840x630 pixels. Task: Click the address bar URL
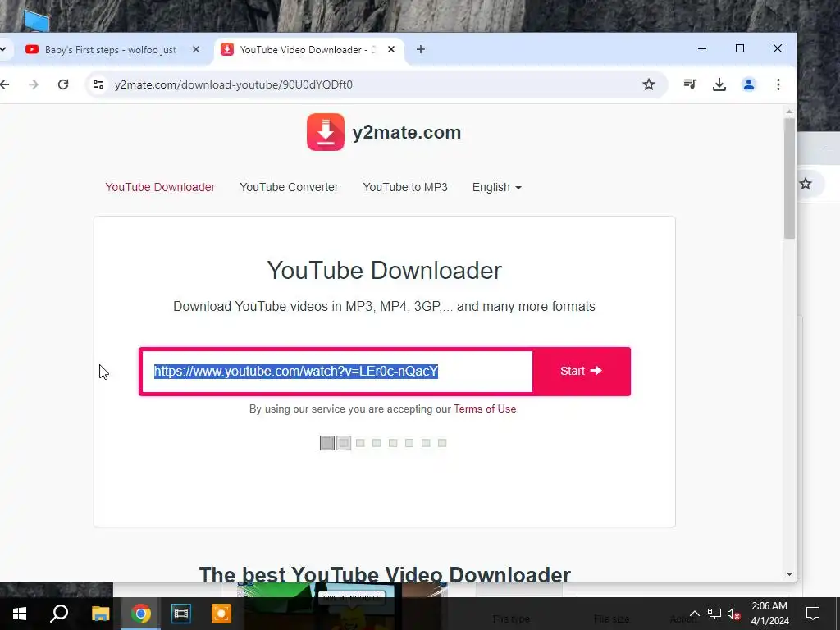(234, 84)
